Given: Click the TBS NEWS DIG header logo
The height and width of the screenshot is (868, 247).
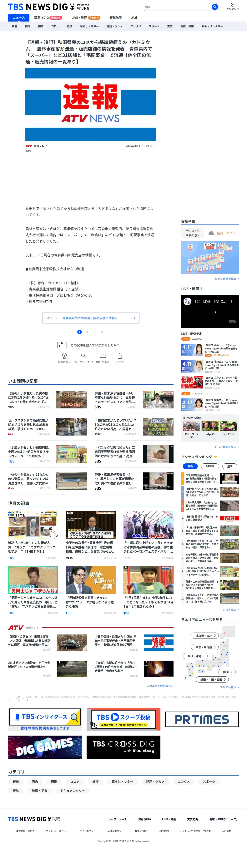Looking at the screenshot, I should click(49, 7).
